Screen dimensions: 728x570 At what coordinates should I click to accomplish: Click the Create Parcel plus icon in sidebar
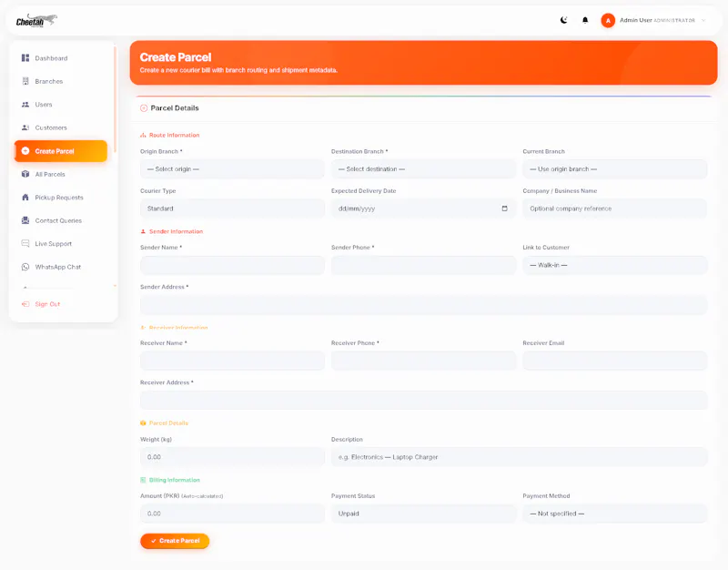(x=25, y=151)
